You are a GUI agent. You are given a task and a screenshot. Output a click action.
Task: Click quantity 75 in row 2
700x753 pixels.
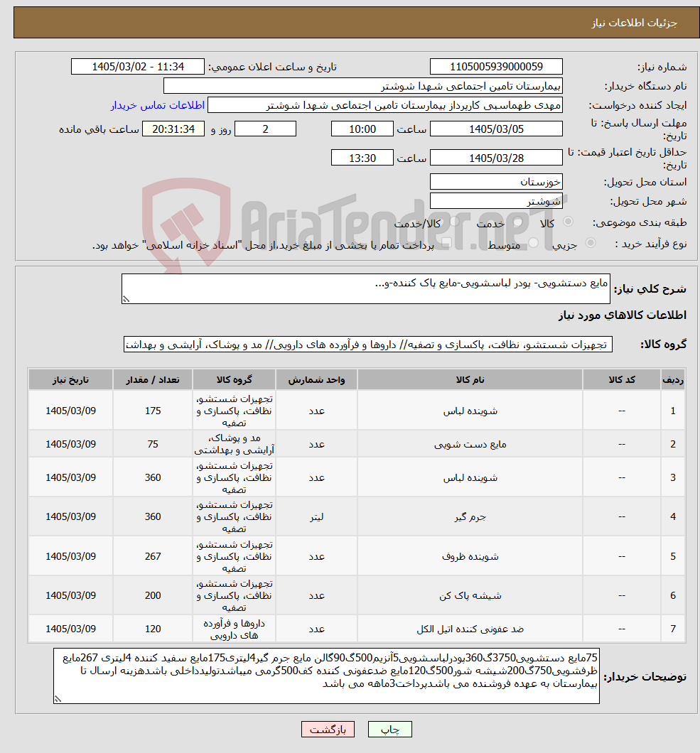153,444
